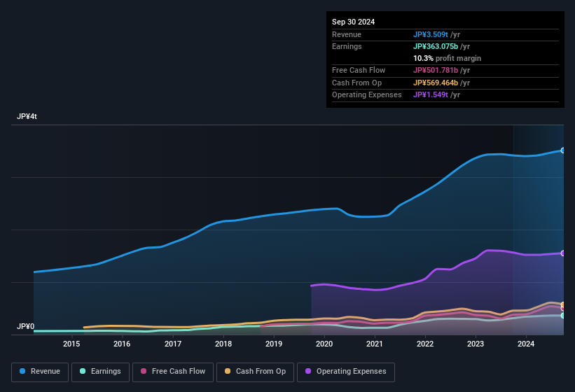This screenshot has width=575, height=392.
Task: Click the 2015 x-axis label
Action: 71,344
